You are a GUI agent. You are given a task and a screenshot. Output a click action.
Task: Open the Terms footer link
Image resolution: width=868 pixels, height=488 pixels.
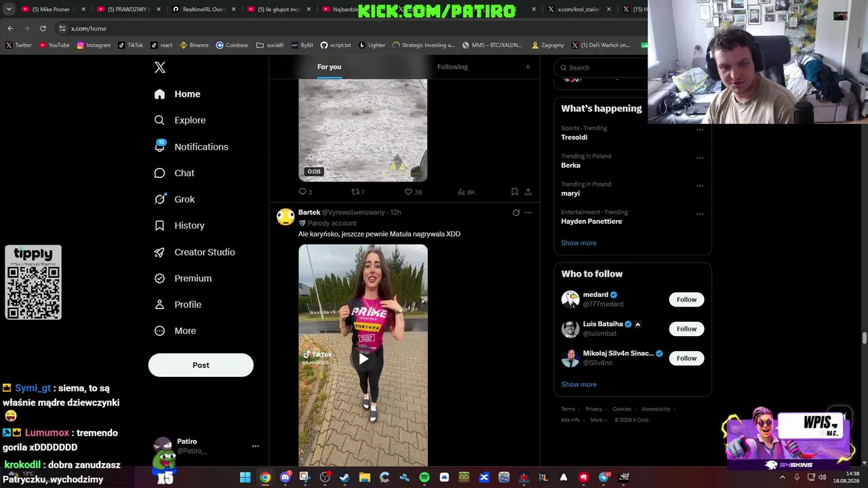(x=568, y=409)
